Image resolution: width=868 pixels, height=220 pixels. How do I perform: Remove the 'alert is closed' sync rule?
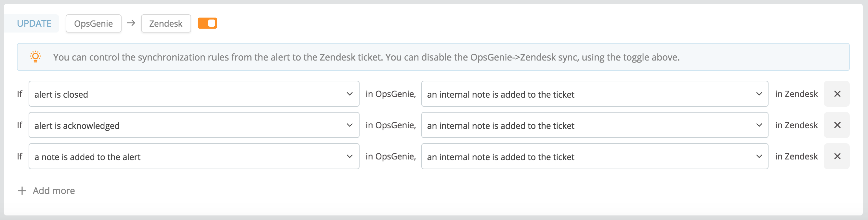[x=837, y=94]
